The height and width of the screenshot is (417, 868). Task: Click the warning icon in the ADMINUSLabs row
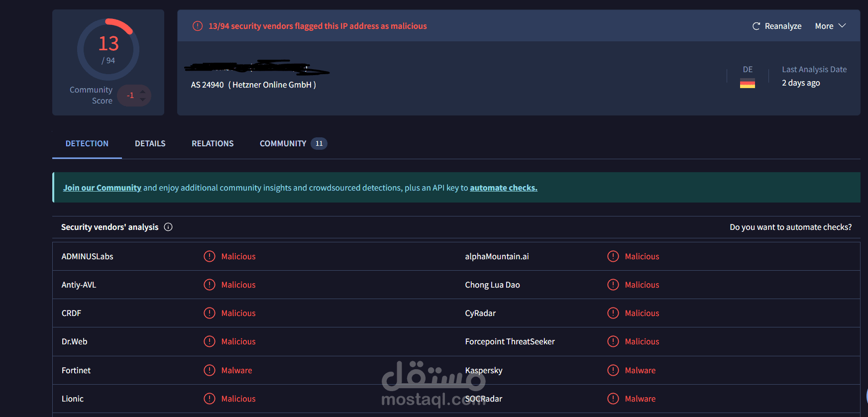tap(210, 256)
